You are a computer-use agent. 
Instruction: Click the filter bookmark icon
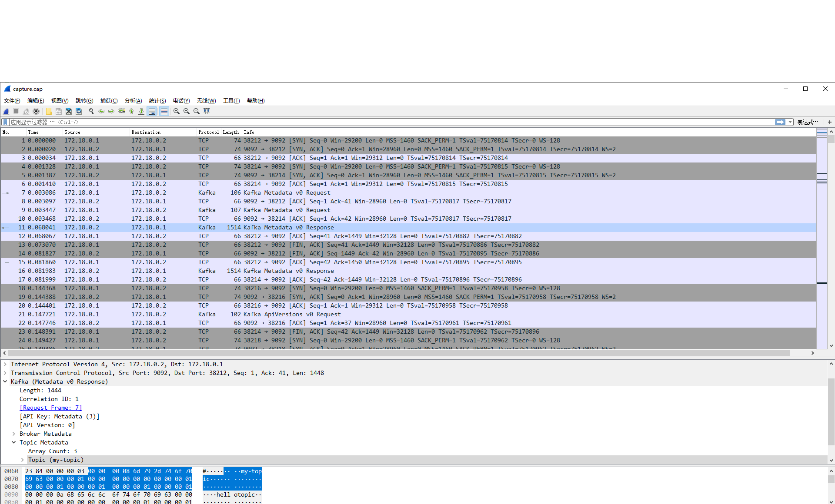5,122
